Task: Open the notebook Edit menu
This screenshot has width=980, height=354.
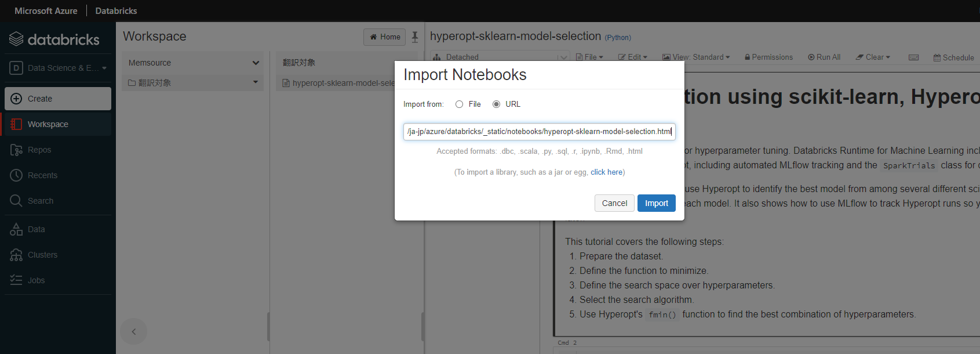Action: pos(632,57)
